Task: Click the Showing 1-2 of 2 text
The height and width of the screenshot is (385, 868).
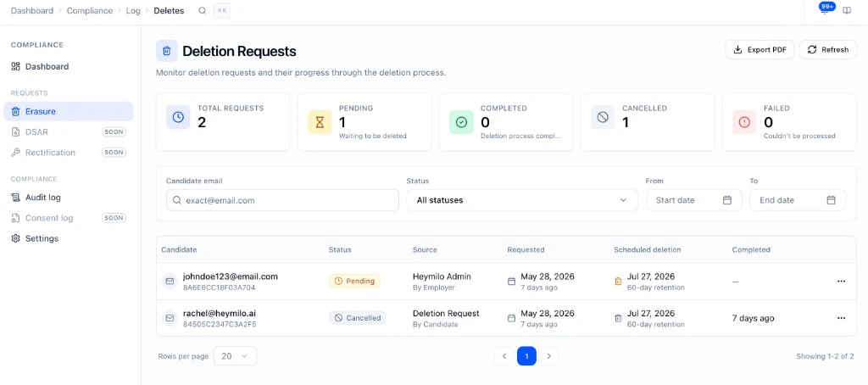Action: pos(825,356)
